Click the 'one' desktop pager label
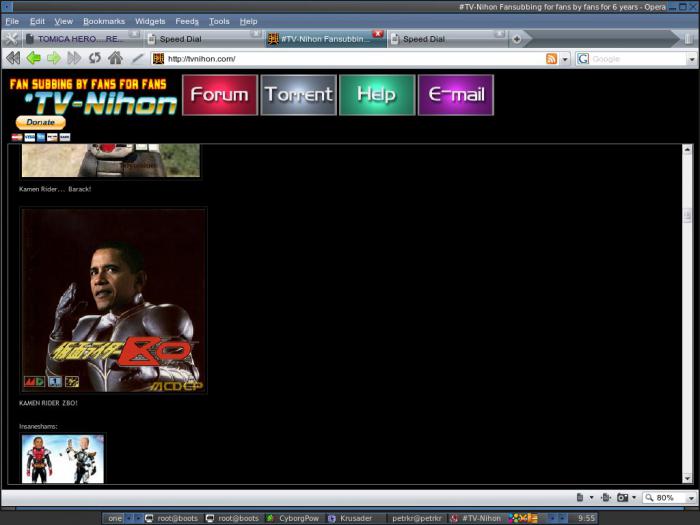 coord(114,518)
